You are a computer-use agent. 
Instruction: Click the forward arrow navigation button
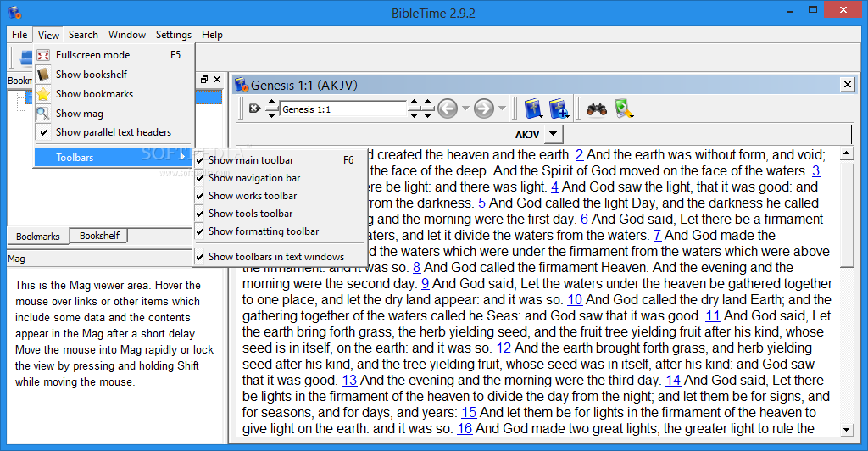(x=484, y=109)
